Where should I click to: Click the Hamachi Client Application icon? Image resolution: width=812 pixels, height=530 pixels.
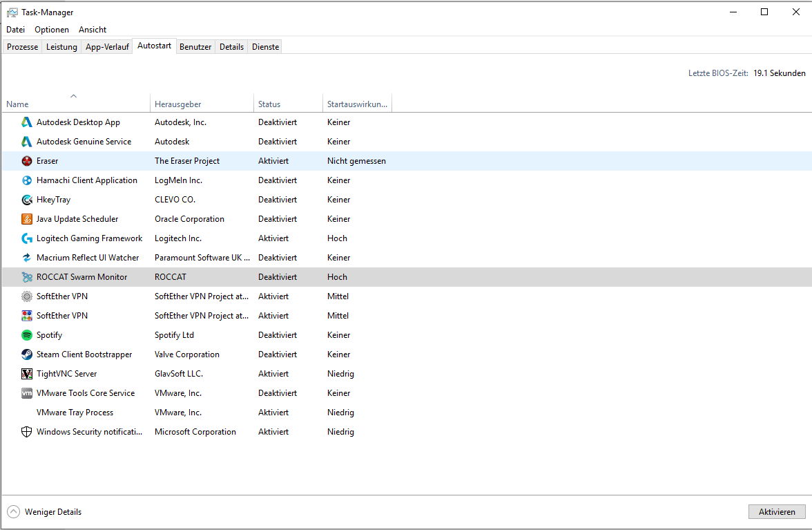(x=27, y=180)
